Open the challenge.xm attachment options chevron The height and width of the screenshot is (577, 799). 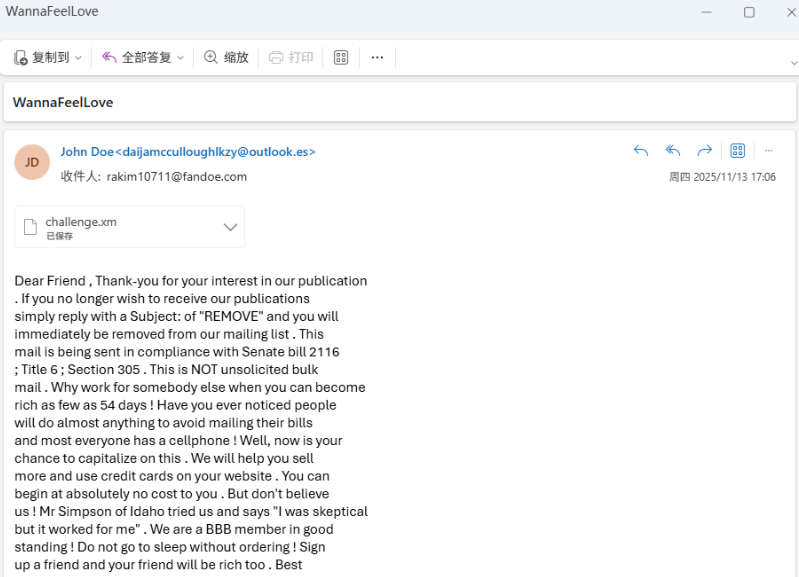click(230, 227)
